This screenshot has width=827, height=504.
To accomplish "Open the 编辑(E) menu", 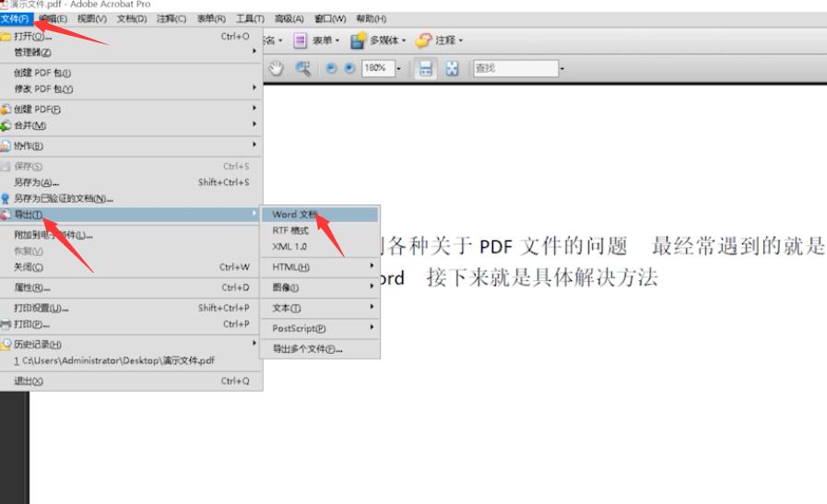I will (x=53, y=19).
